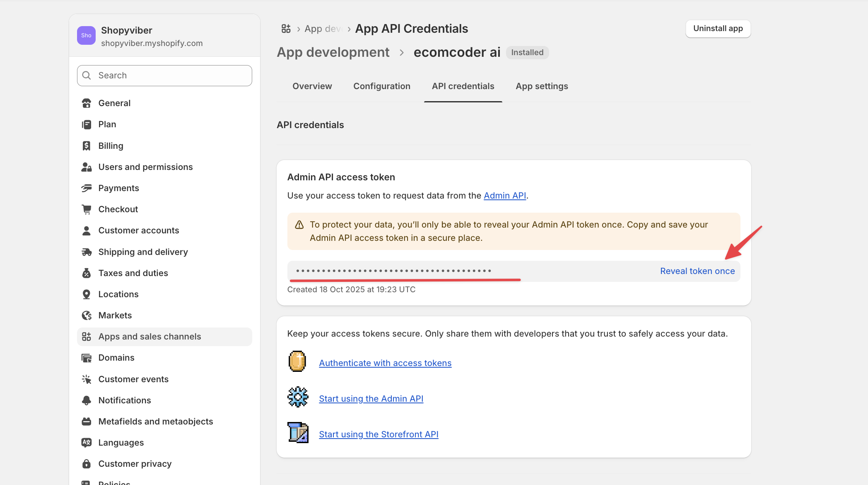Screen dimensions: 868x485
Task: Click the Payments hand icon
Action: 87,188
